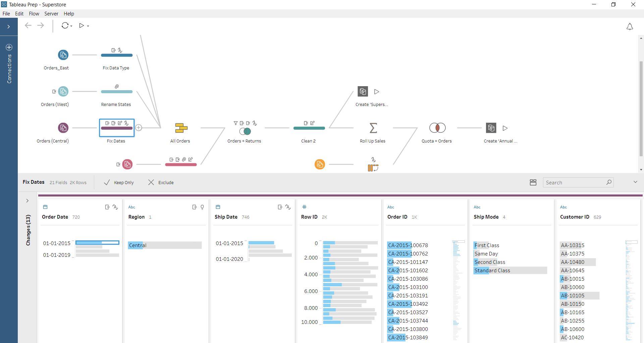The image size is (644, 343).
Task: View Order Date change annotations icon
Action: tap(107, 207)
